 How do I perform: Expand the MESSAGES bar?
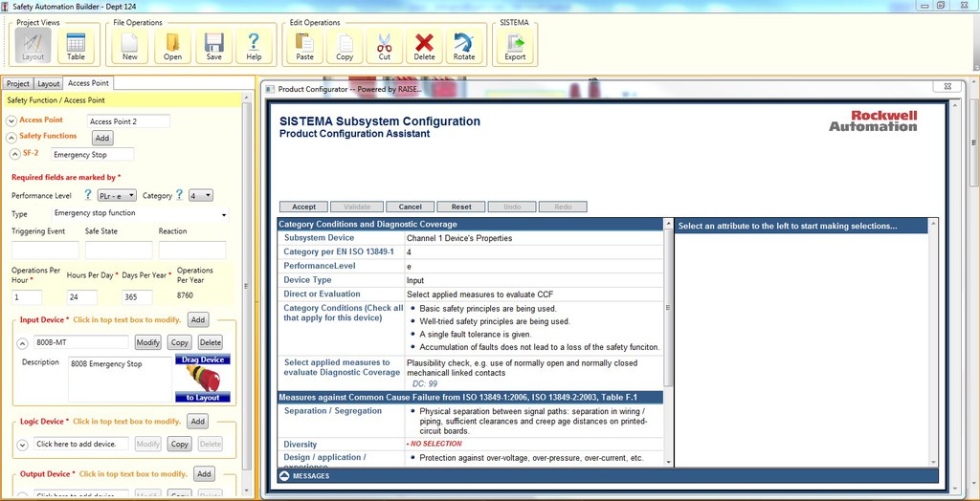coord(608,476)
